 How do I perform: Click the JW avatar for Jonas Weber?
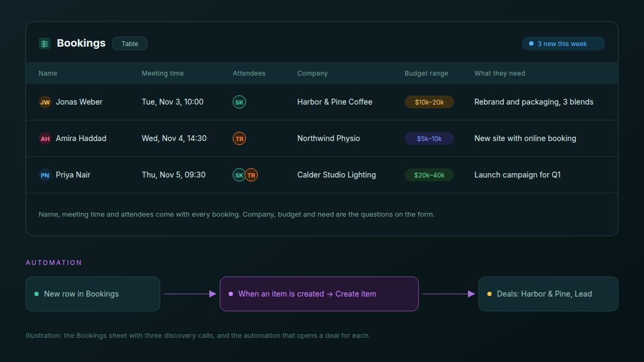[45, 102]
